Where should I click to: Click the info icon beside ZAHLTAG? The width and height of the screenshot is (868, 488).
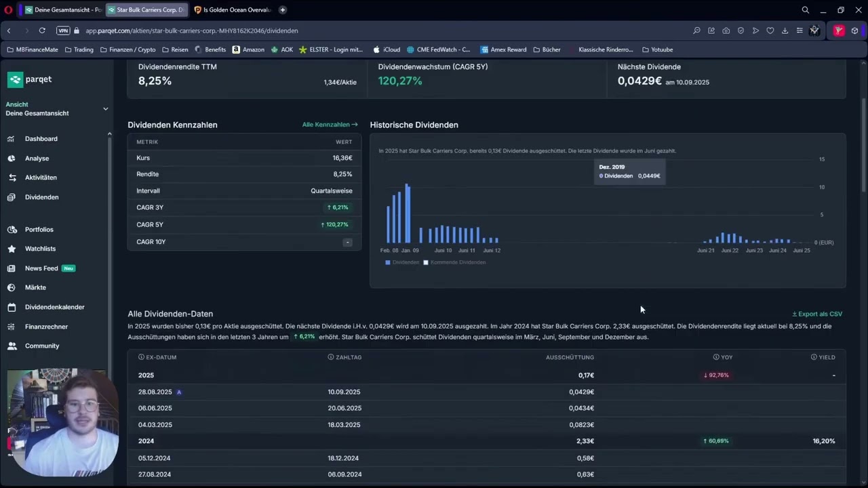[x=331, y=357]
